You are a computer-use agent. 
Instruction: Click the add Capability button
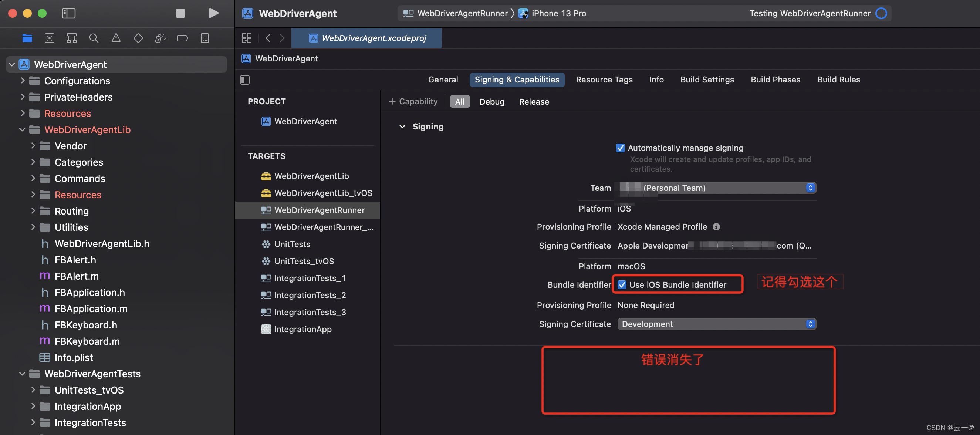413,102
